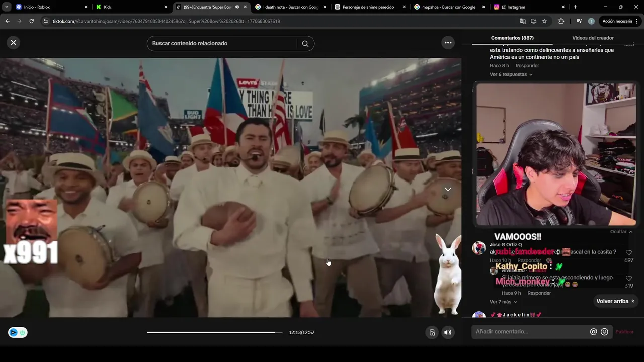Like the reply with 319 likes
This screenshot has width=644, height=362.
tap(629, 278)
